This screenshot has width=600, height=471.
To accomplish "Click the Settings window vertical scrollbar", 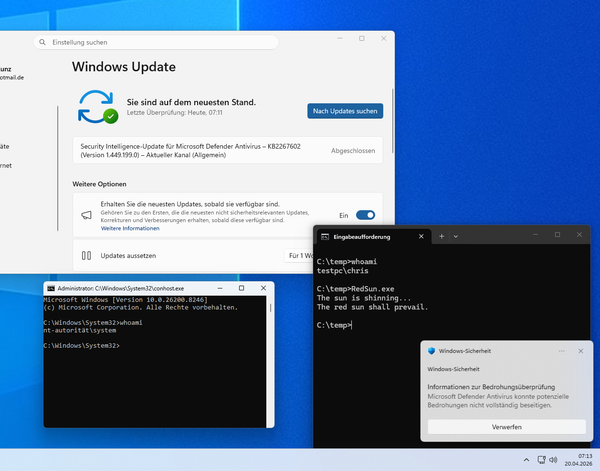I will (x=392, y=121).
